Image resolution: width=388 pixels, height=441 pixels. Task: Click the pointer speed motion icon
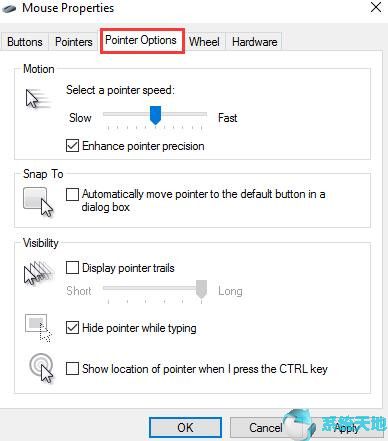tap(38, 98)
